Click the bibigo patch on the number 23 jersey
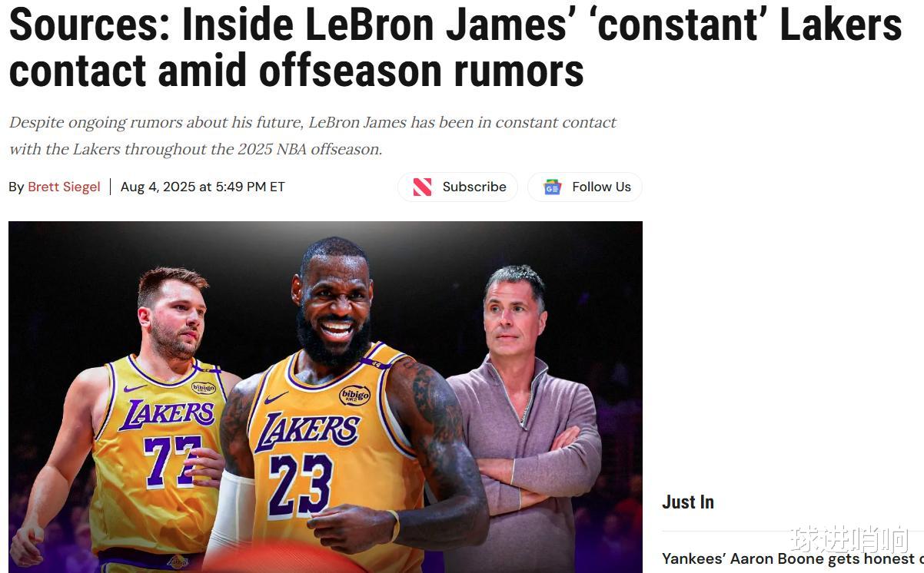The width and height of the screenshot is (924, 573). click(x=354, y=395)
